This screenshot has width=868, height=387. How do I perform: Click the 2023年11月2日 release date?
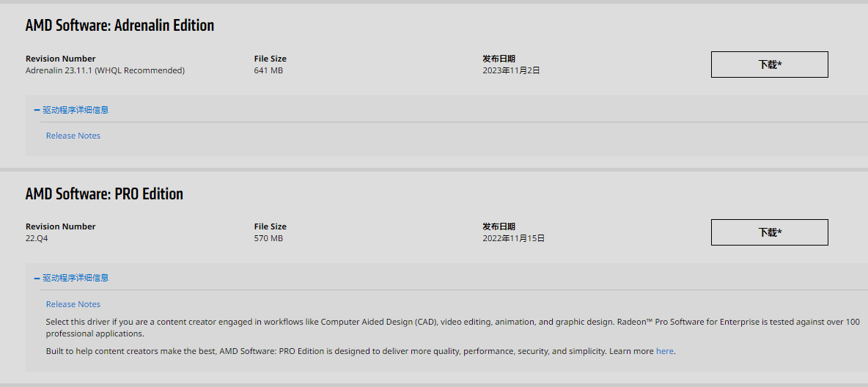click(511, 70)
